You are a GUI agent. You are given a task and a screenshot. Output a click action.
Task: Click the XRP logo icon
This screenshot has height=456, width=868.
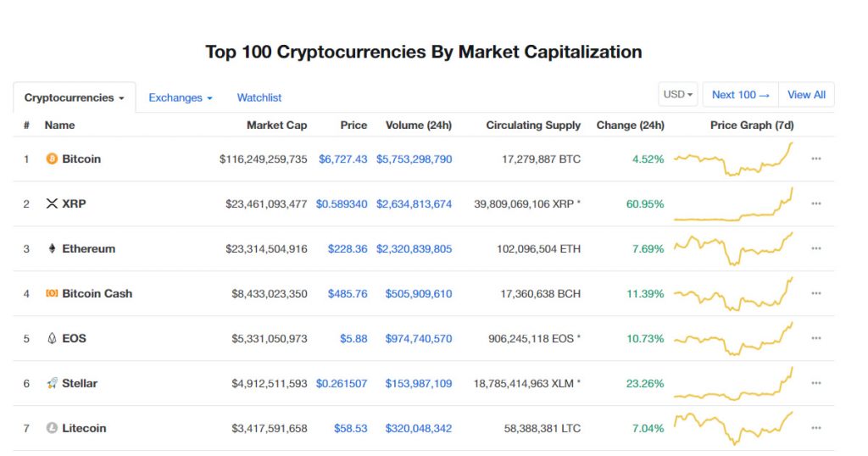(52, 203)
